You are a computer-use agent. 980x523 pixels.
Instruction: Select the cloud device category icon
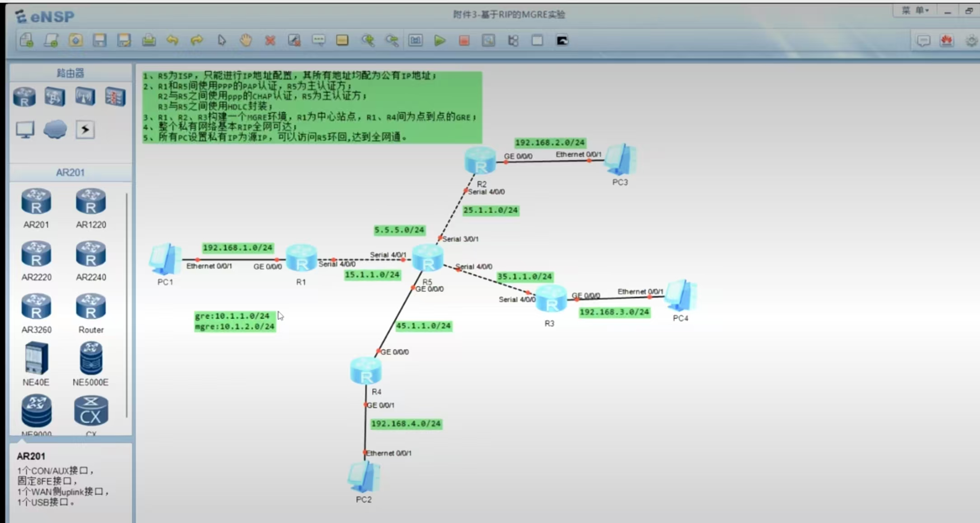tap(55, 130)
